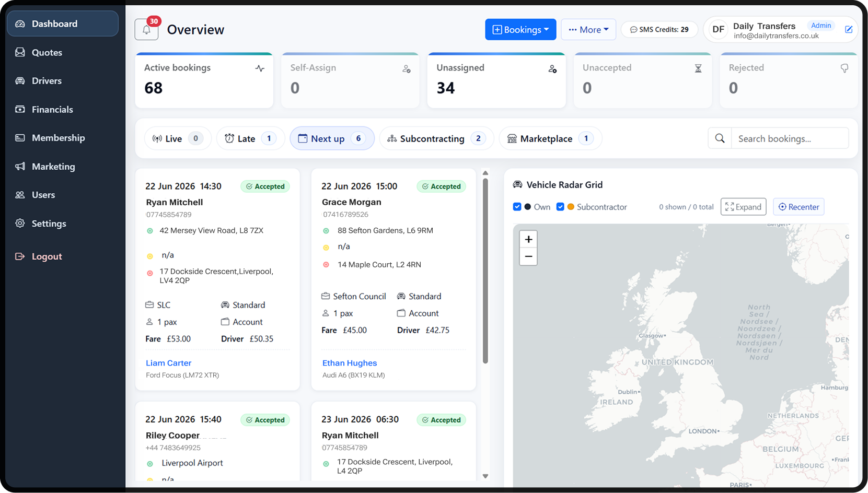Click the Marketing megaphone icon

point(20,166)
